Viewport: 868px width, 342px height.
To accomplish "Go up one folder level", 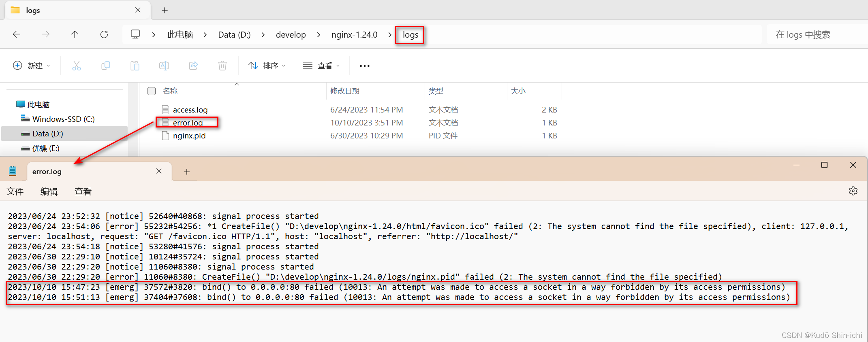I will [75, 34].
